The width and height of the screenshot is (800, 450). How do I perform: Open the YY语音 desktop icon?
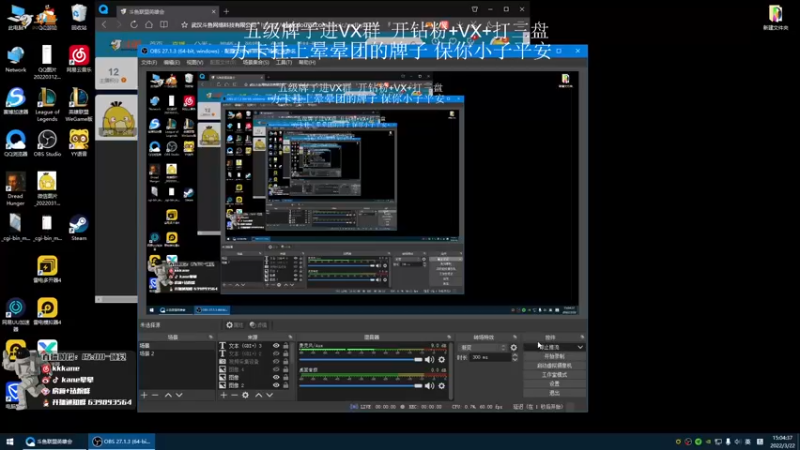click(79, 143)
